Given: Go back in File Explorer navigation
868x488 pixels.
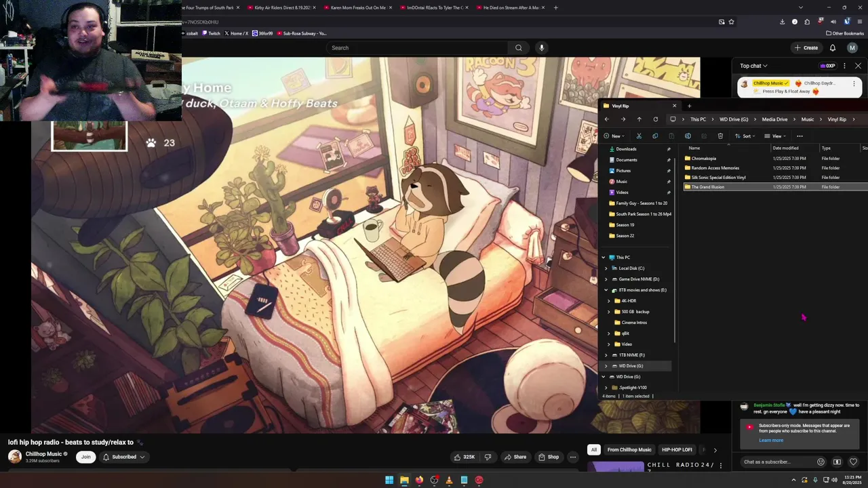Looking at the screenshot, I should tap(607, 119).
